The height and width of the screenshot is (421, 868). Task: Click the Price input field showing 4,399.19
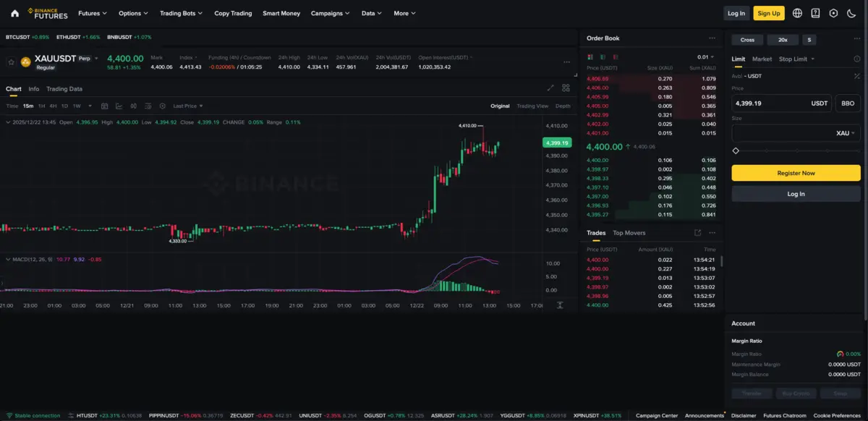(x=781, y=103)
